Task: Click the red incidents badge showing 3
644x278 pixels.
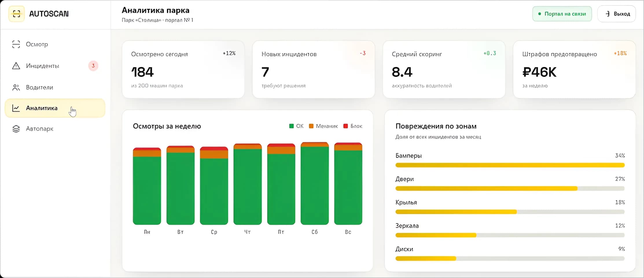Action: tap(93, 66)
